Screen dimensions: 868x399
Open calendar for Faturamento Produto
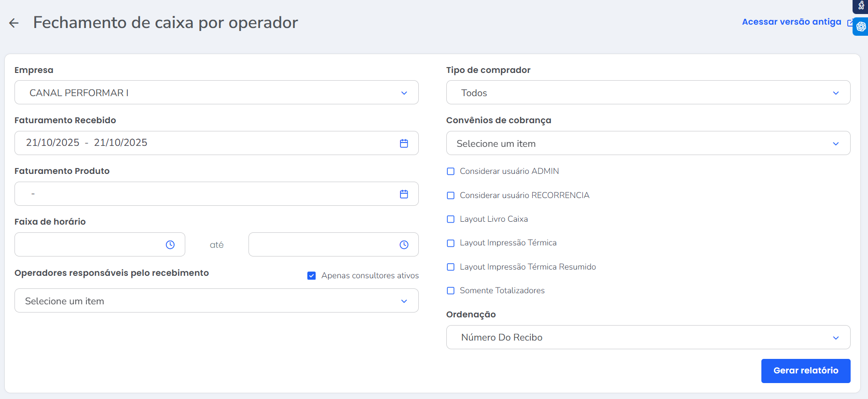[x=404, y=194]
